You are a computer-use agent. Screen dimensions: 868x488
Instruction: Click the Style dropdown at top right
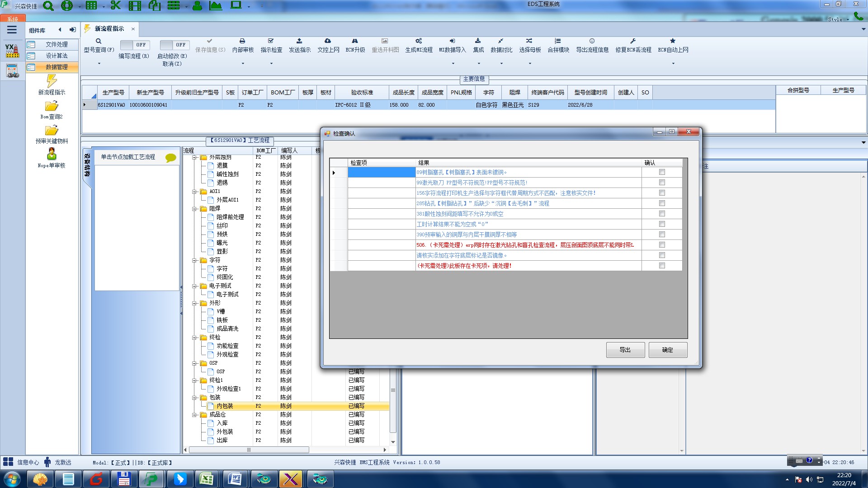(x=838, y=19)
